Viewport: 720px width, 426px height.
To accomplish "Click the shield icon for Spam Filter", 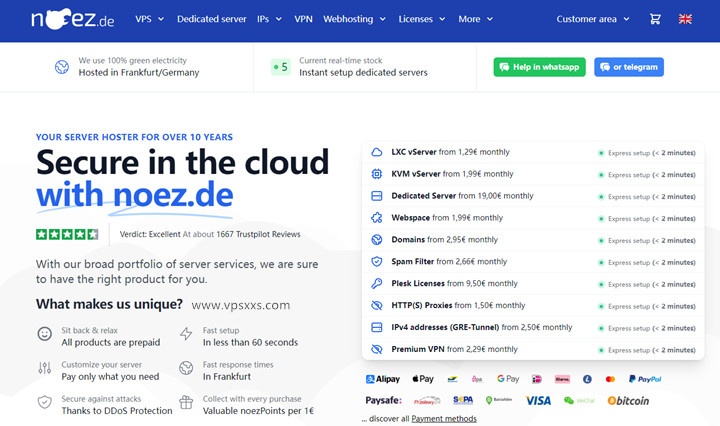I will (377, 262).
